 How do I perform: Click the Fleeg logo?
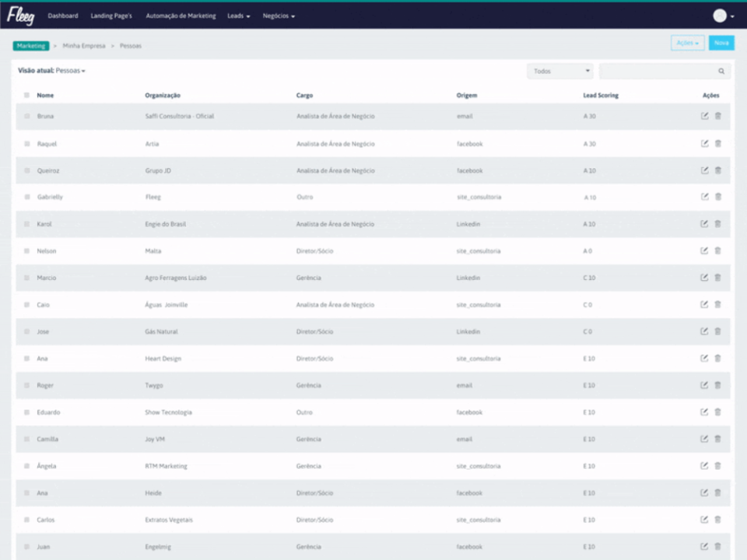coord(22,15)
